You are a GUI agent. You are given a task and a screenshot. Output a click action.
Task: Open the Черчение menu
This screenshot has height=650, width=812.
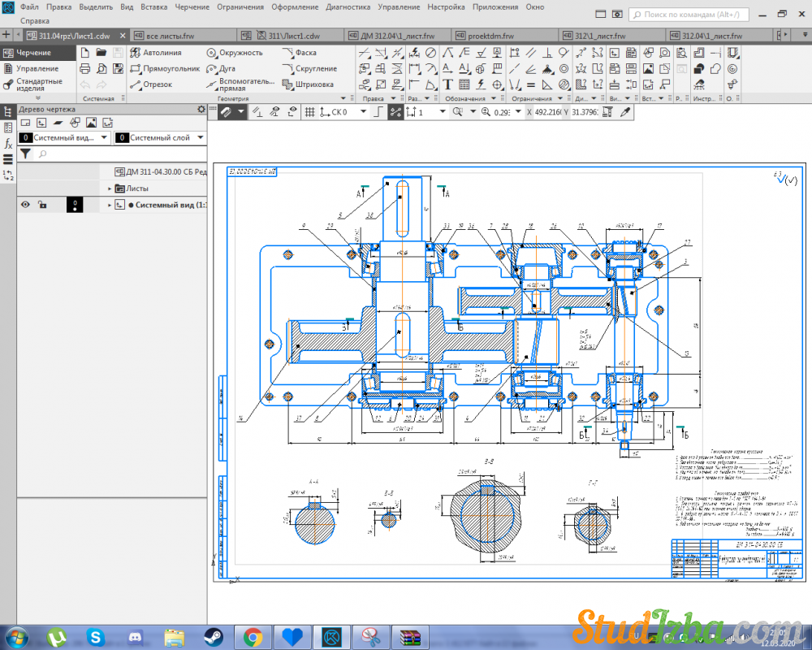192,6
